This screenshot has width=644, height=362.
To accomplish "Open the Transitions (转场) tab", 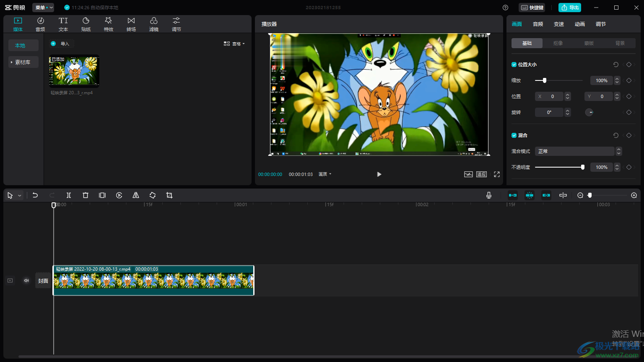I will point(131,24).
